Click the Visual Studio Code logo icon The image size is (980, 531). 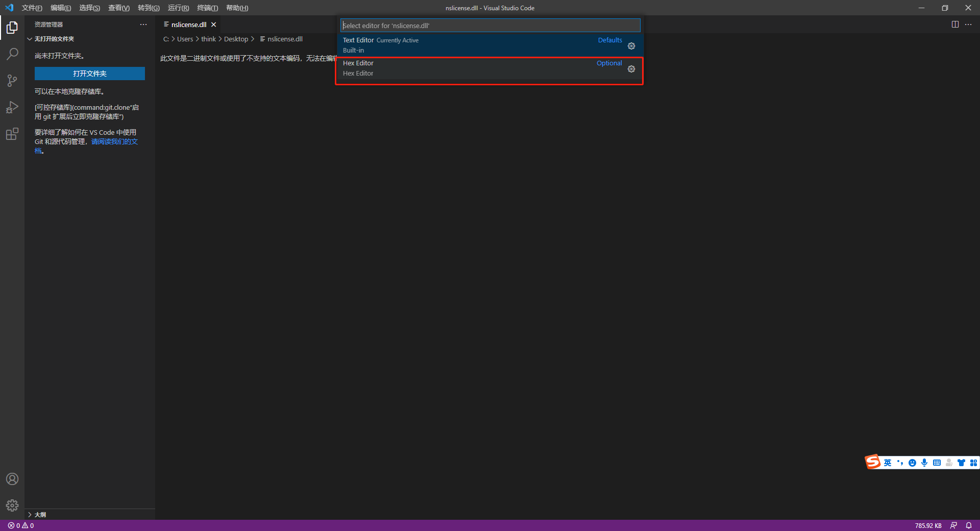(x=9, y=8)
